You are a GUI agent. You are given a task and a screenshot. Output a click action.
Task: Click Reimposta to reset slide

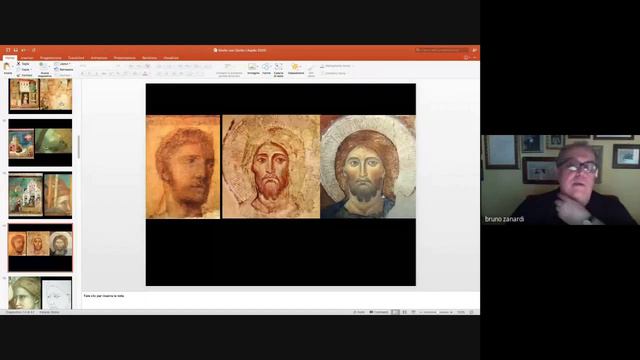click(x=64, y=69)
